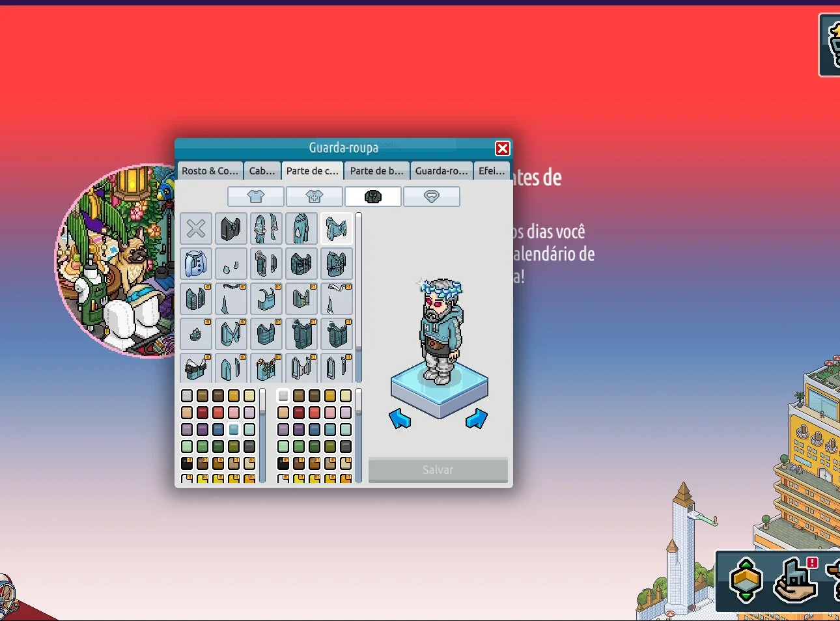Pick the HC bib overalls item
The height and width of the screenshot is (621, 840).
point(266,299)
